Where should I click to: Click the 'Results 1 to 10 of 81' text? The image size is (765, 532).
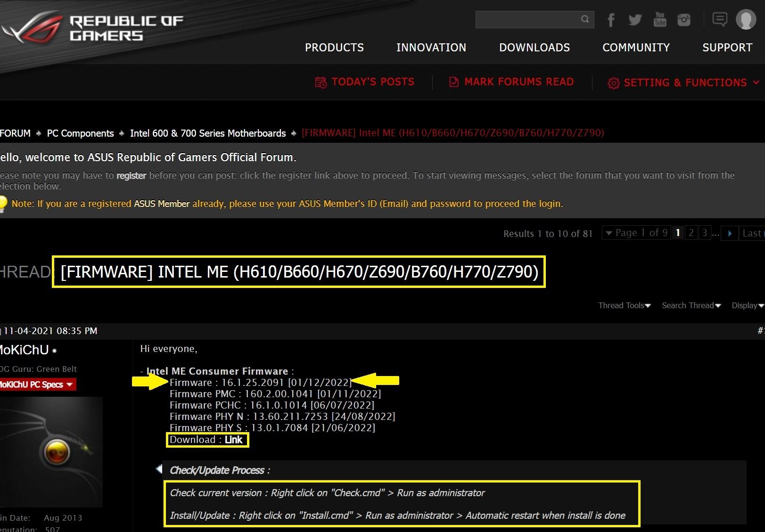pos(548,234)
